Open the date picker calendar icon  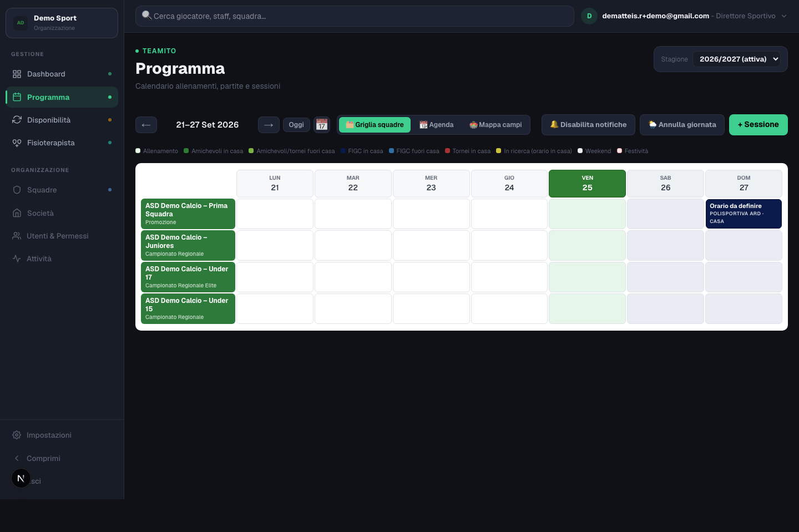(322, 125)
